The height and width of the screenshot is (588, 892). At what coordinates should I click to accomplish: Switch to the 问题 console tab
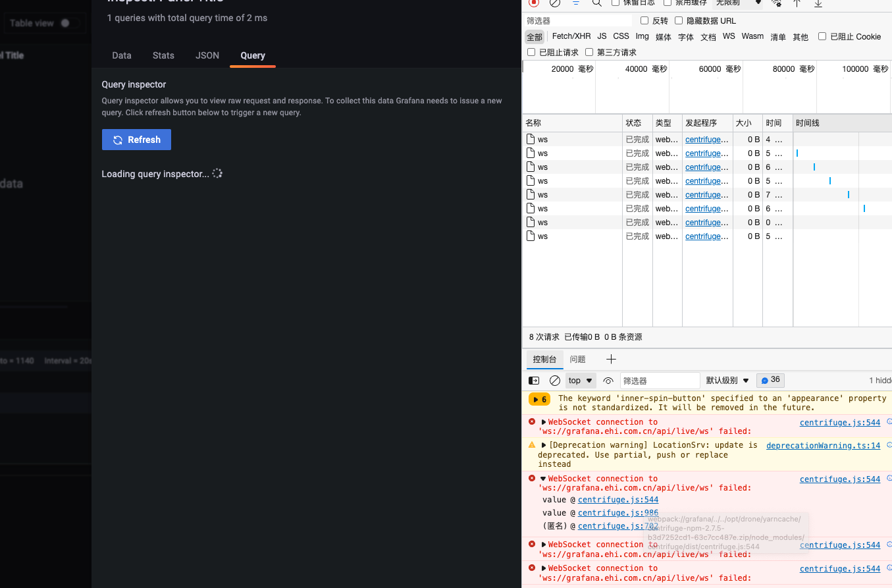[577, 359]
